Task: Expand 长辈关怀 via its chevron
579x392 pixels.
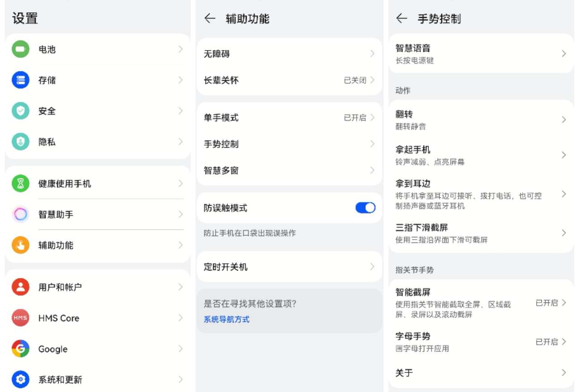Action: coord(372,80)
